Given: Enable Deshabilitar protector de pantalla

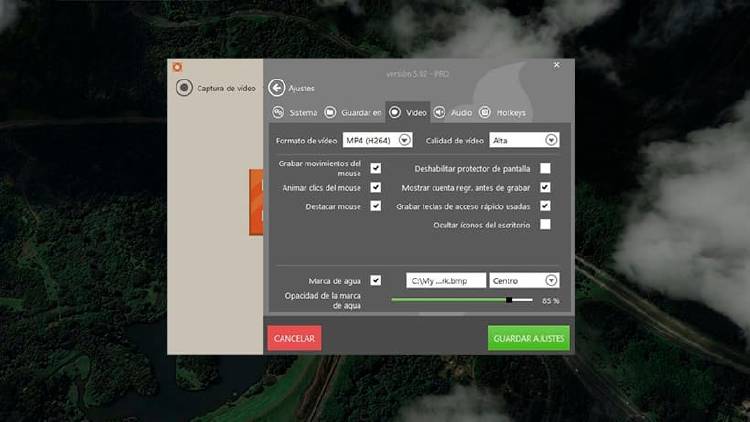Looking at the screenshot, I should point(545,168).
